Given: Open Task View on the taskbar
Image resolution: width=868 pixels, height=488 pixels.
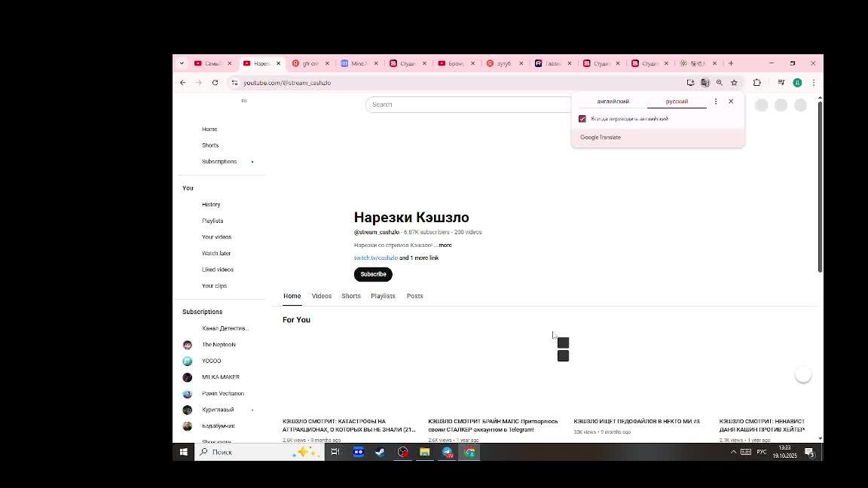Looking at the screenshot, I should click(x=335, y=452).
